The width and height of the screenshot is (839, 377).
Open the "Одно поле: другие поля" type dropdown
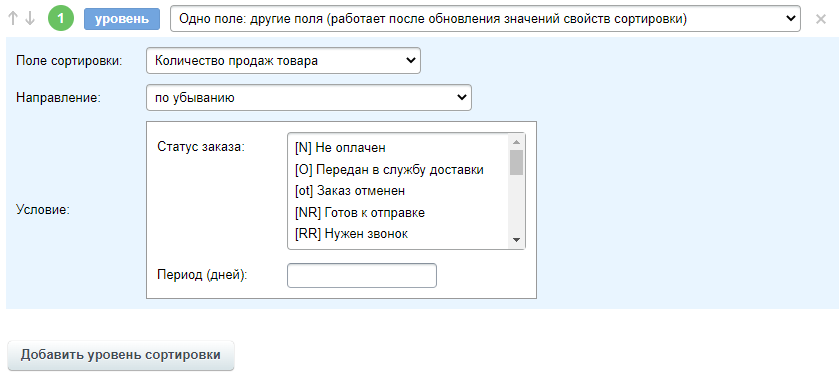485,19
